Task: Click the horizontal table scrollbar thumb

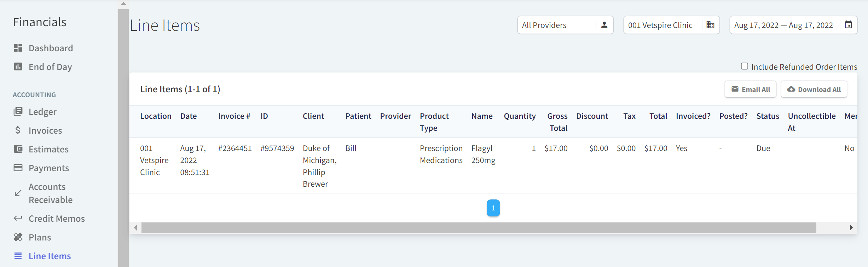Action: [479, 228]
